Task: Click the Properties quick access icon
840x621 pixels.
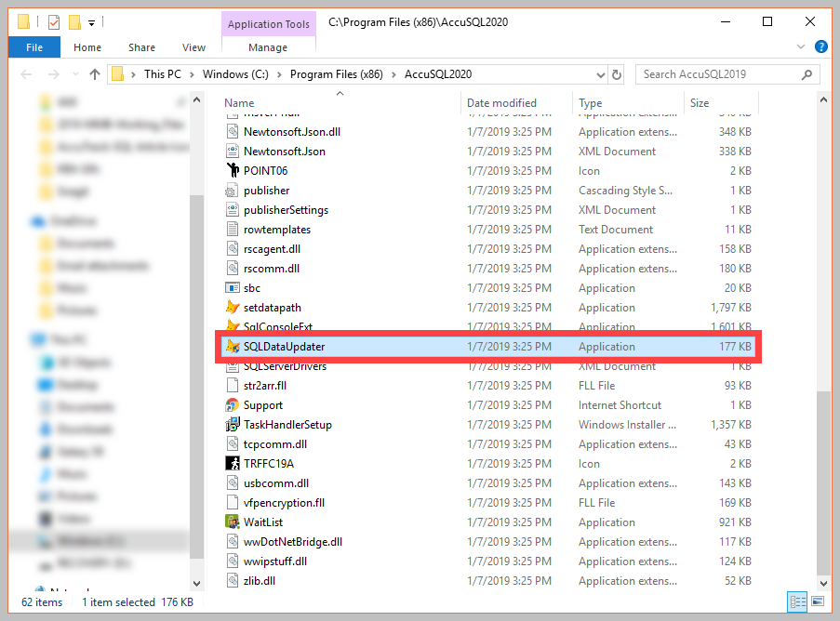Action: click(54, 22)
